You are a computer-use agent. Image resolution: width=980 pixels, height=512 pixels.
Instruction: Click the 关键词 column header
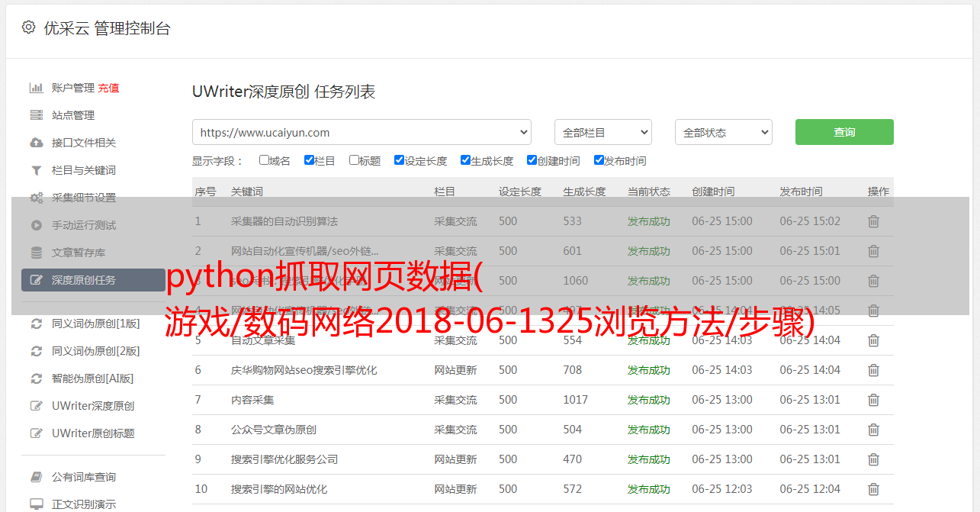point(247,192)
